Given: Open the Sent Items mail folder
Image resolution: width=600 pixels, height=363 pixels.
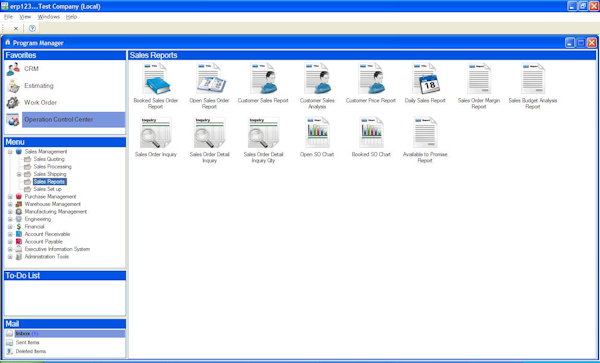Looking at the screenshot, I should [28, 343].
